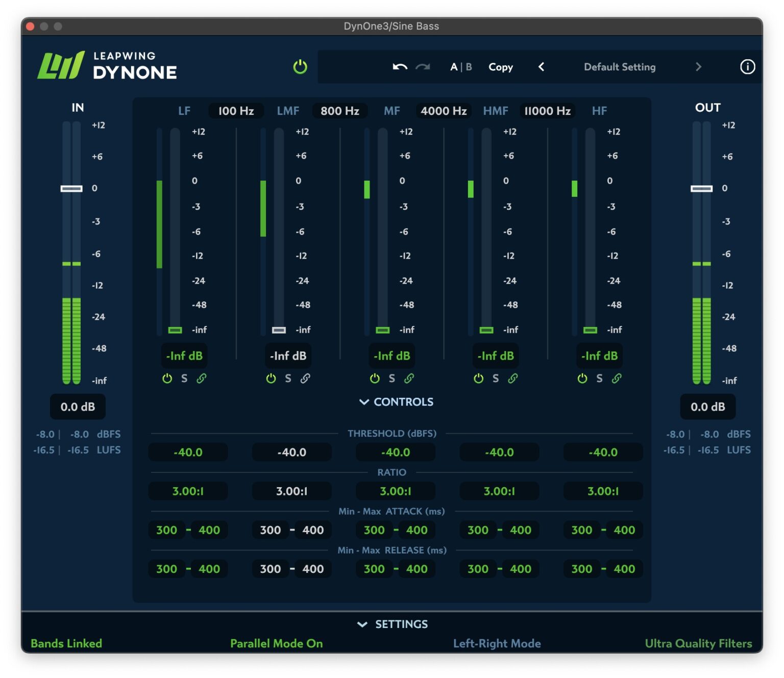Click the redo arrow in the toolbar
Image resolution: width=784 pixels, height=678 pixels.
(422, 67)
